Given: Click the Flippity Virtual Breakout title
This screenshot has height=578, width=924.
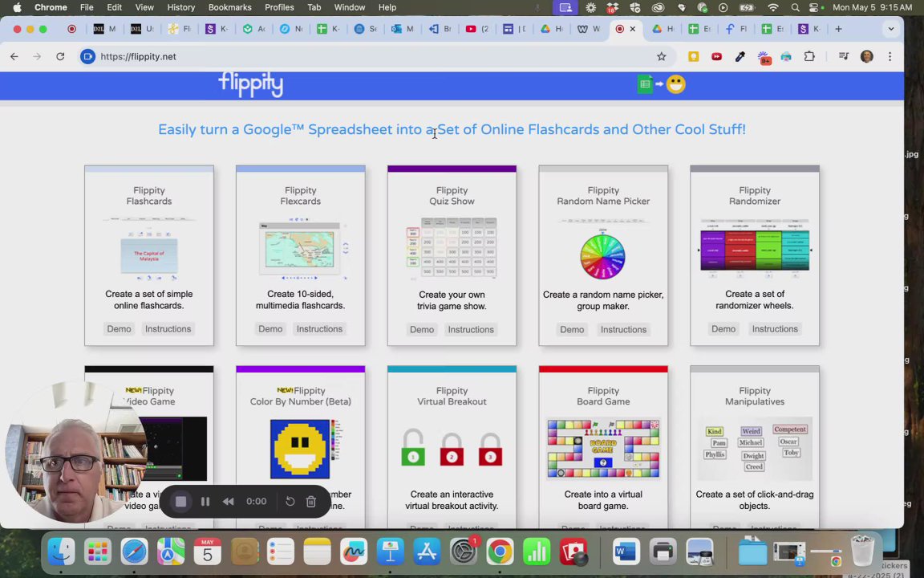Looking at the screenshot, I should point(452,396).
